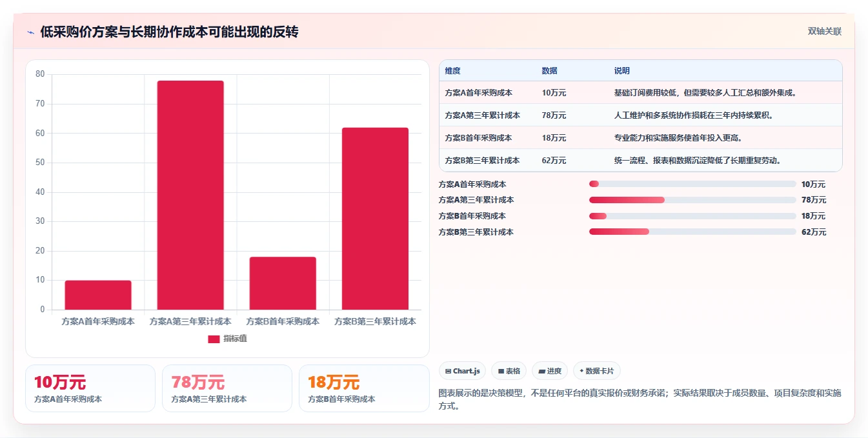868x438 pixels.
Task: Open the 18万元 data card
Action: tap(365, 388)
